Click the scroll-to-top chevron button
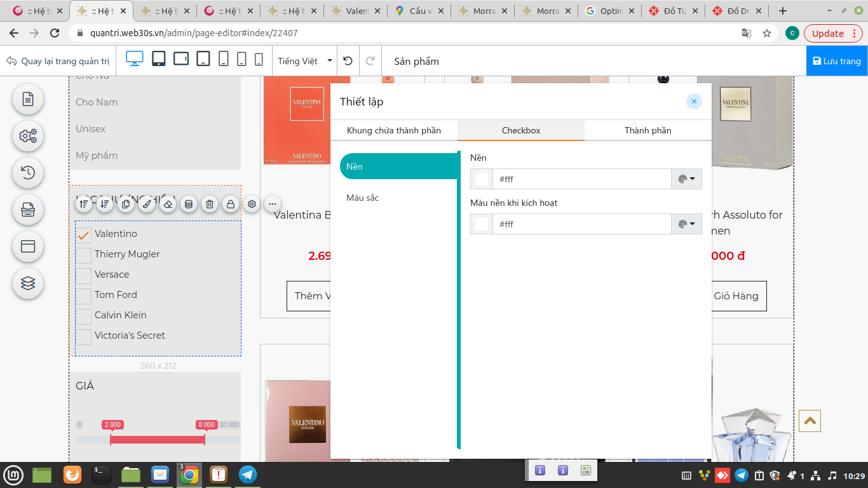 pyautogui.click(x=810, y=421)
